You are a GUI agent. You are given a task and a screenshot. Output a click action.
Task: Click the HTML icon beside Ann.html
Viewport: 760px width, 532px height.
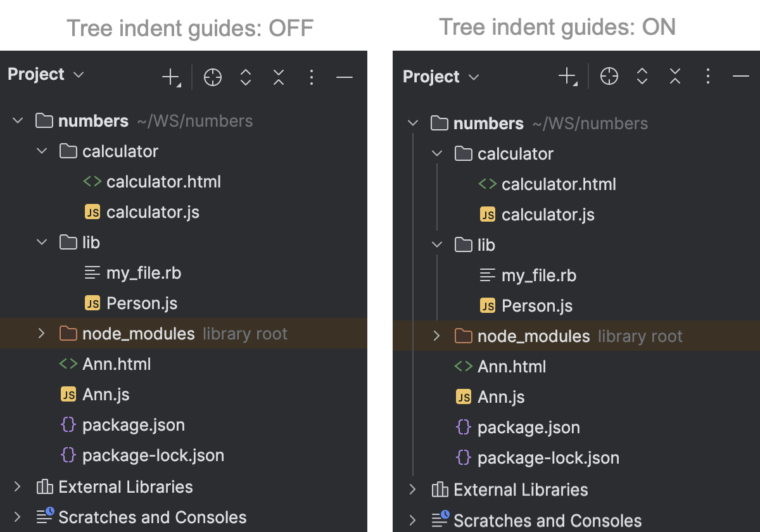click(x=67, y=364)
